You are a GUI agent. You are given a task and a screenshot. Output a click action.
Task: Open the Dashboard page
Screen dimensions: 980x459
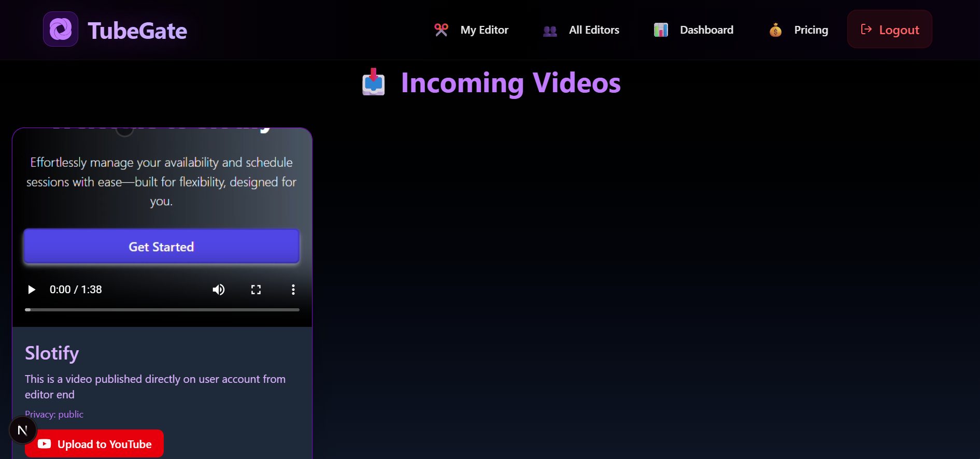(x=706, y=30)
